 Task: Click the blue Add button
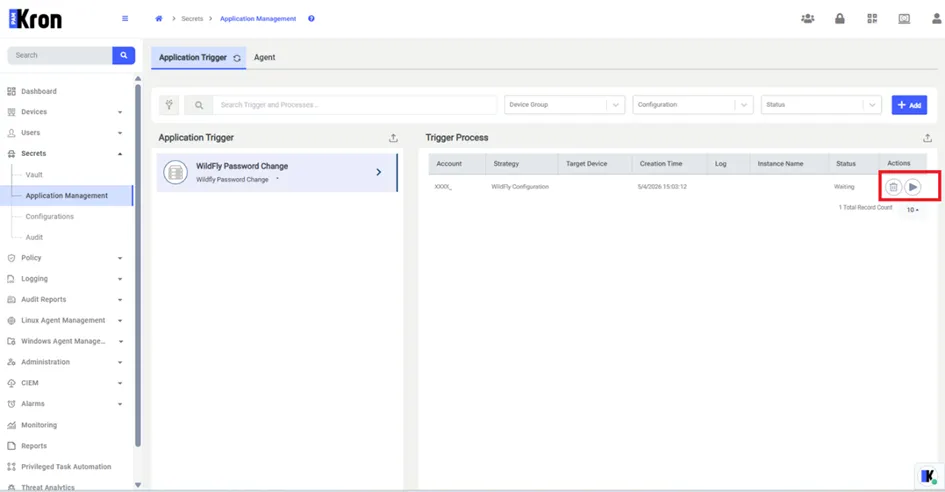(x=909, y=105)
